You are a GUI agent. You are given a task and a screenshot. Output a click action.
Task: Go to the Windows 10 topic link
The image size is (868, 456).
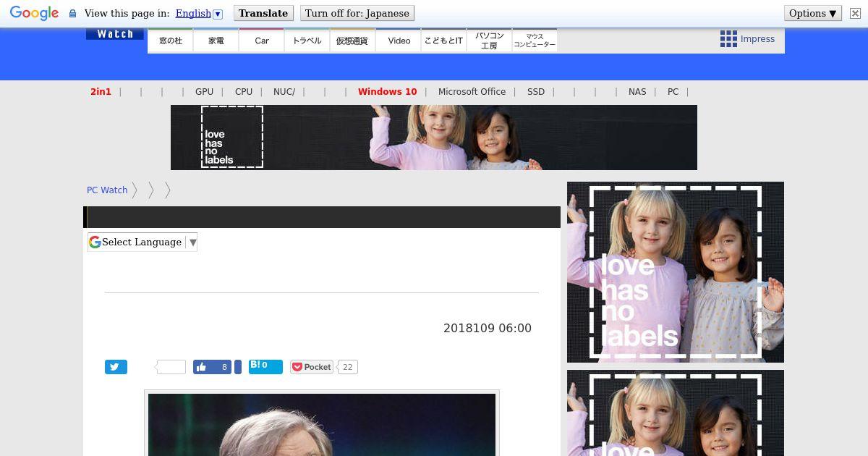click(x=387, y=92)
